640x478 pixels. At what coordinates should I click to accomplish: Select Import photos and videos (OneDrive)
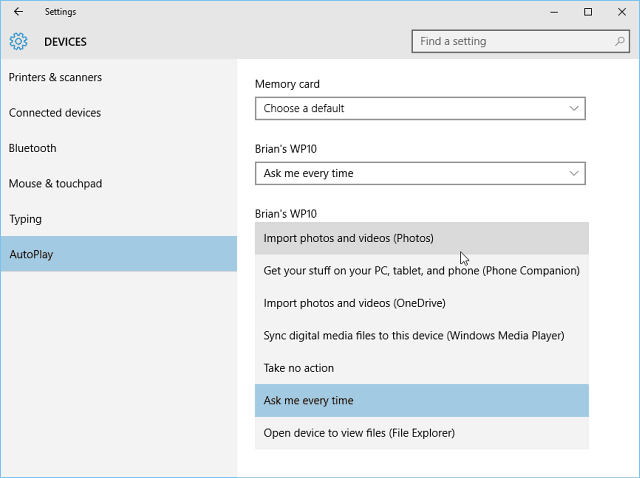422,303
